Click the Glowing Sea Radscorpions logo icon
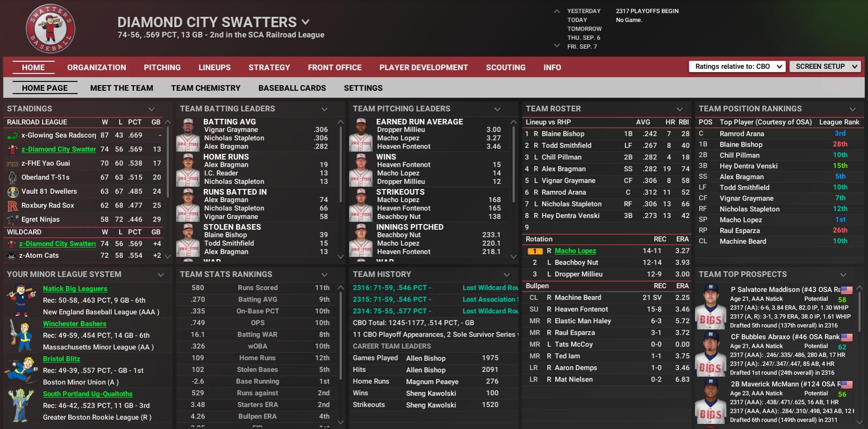Viewport: 868px width, 429px height. (x=13, y=136)
